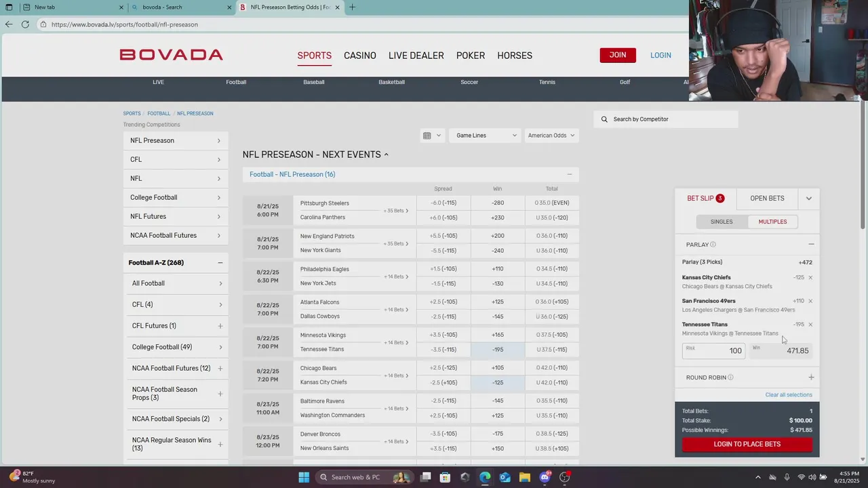Screen dimensions: 868x488
Task: Open Windows Start menu
Action: (304, 477)
